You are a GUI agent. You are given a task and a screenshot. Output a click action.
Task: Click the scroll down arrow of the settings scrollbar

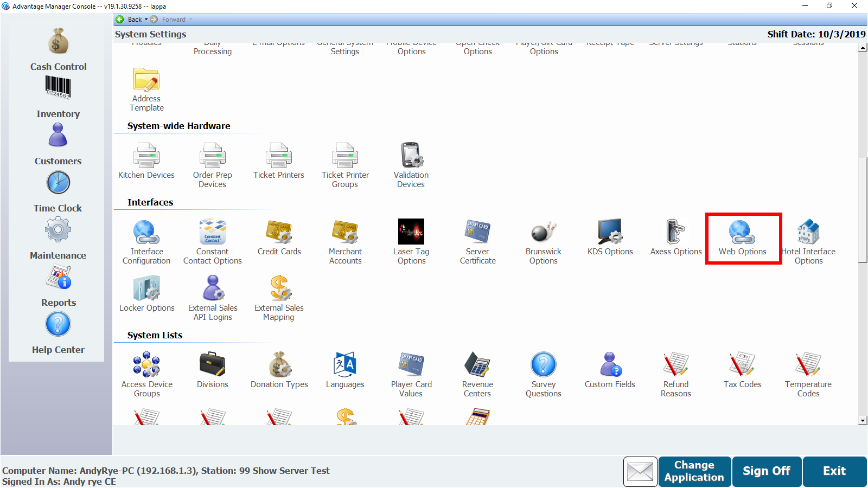(x=863, y=421)
